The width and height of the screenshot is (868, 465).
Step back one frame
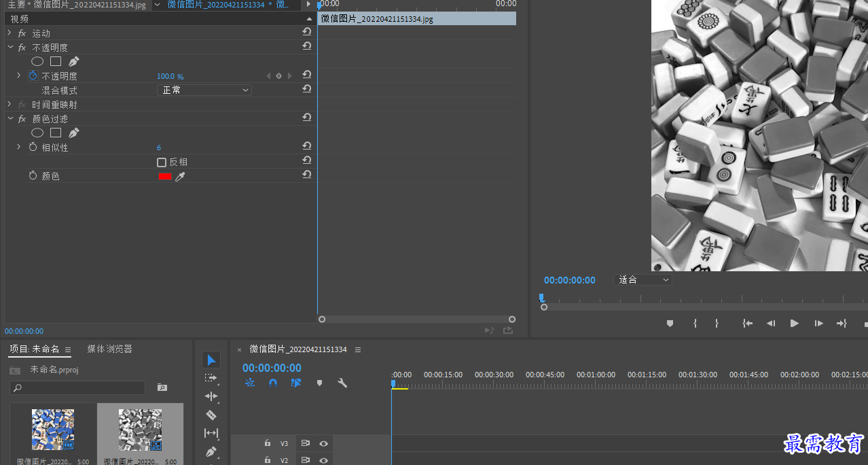[x=771, y=324]
